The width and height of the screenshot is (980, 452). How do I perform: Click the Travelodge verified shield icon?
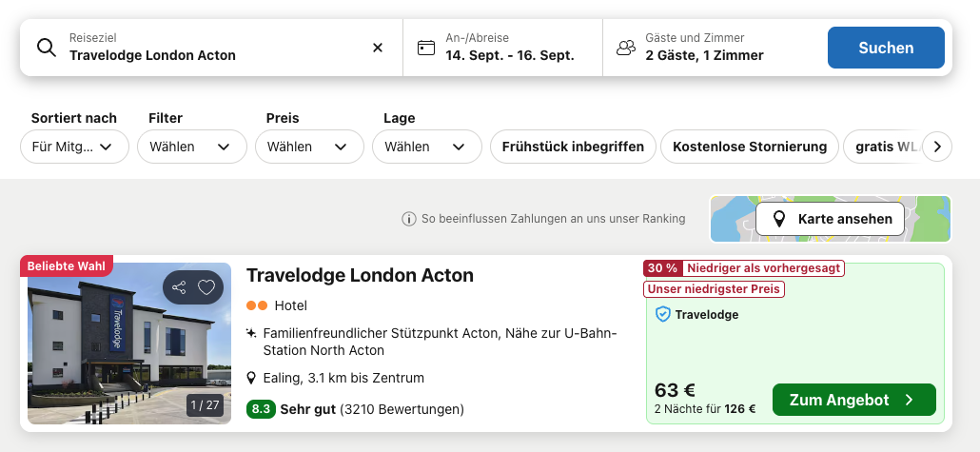tap(662, 314)
